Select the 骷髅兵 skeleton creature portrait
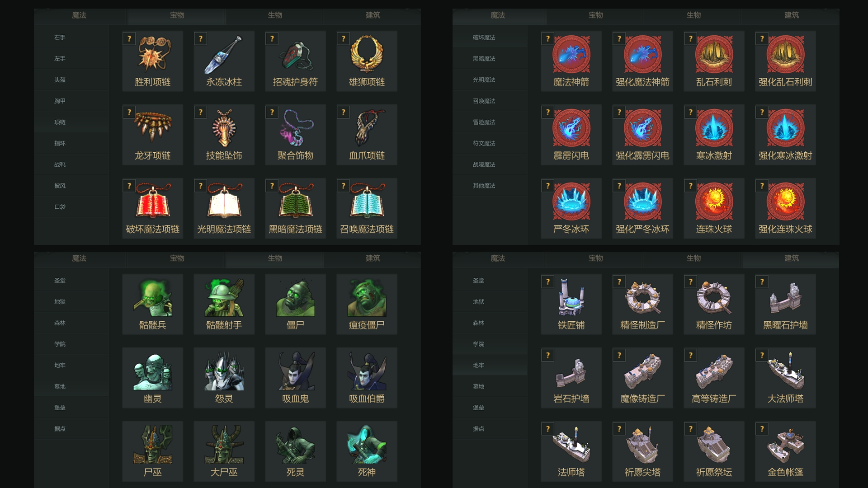The width and height of the screenshot is (868, 488). [153, 298]
